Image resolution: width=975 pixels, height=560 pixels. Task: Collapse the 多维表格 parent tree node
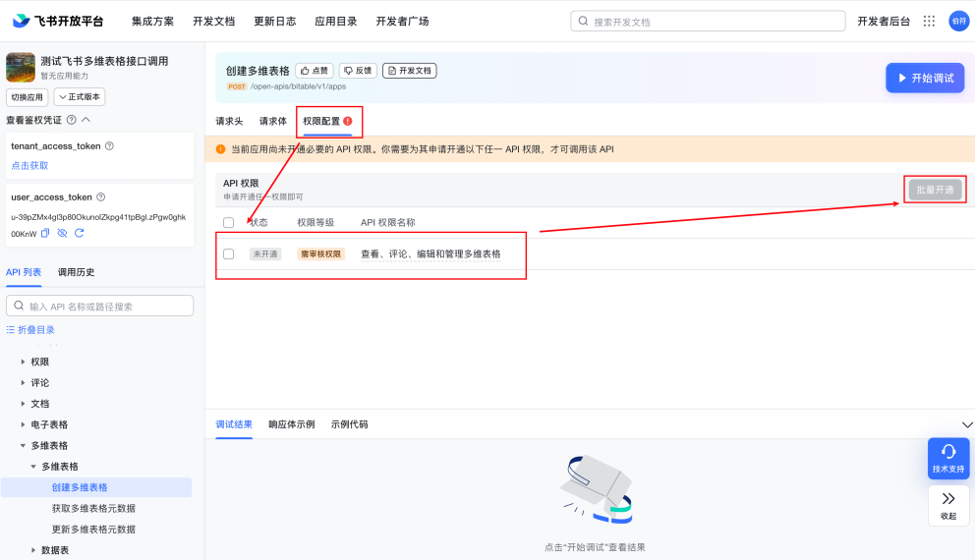tap(23, 446)
